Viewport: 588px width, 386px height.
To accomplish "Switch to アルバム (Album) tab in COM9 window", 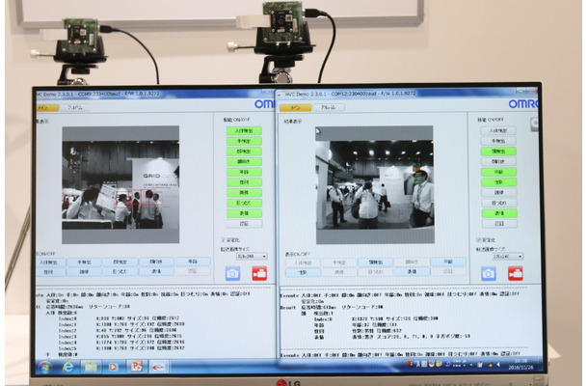I will pyautogui.click(x=75, y=108).
